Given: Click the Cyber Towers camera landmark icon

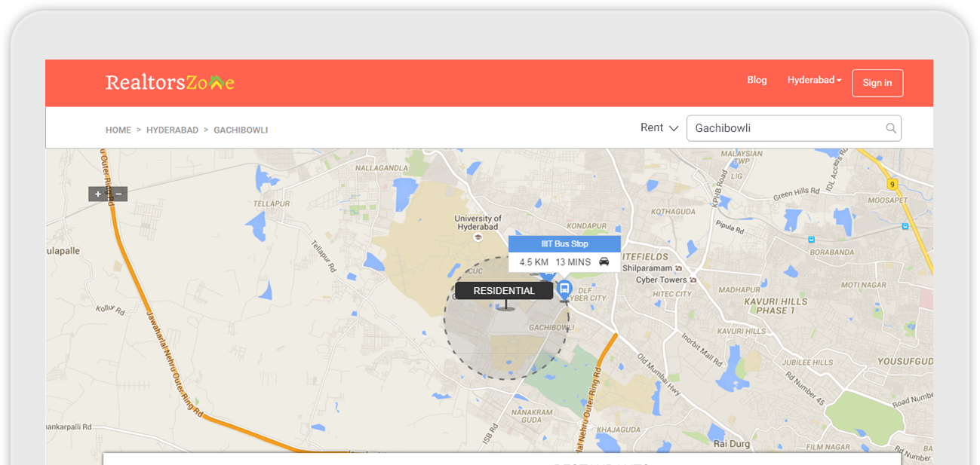Looking at the screenshot, I should pyautogui.click(x=693, y=280).
